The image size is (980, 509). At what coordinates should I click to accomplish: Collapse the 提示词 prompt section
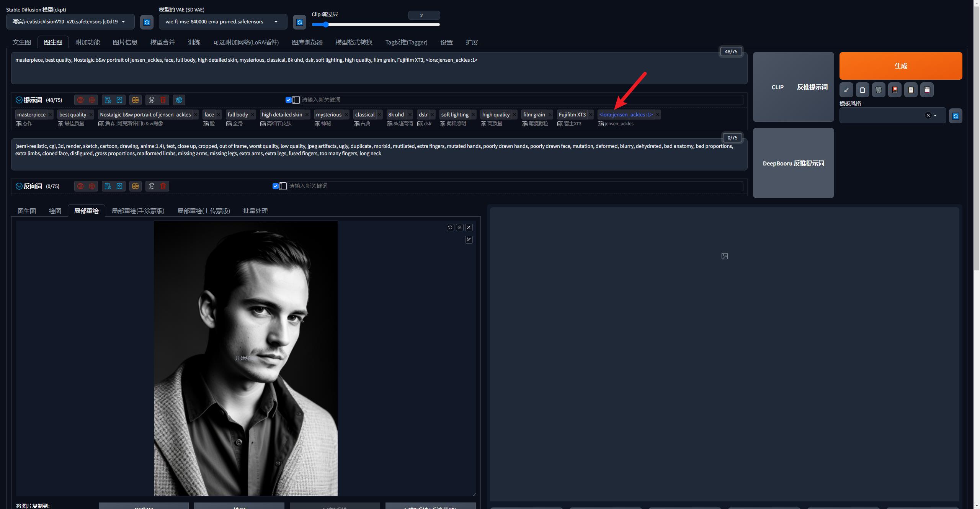(19, 100)
